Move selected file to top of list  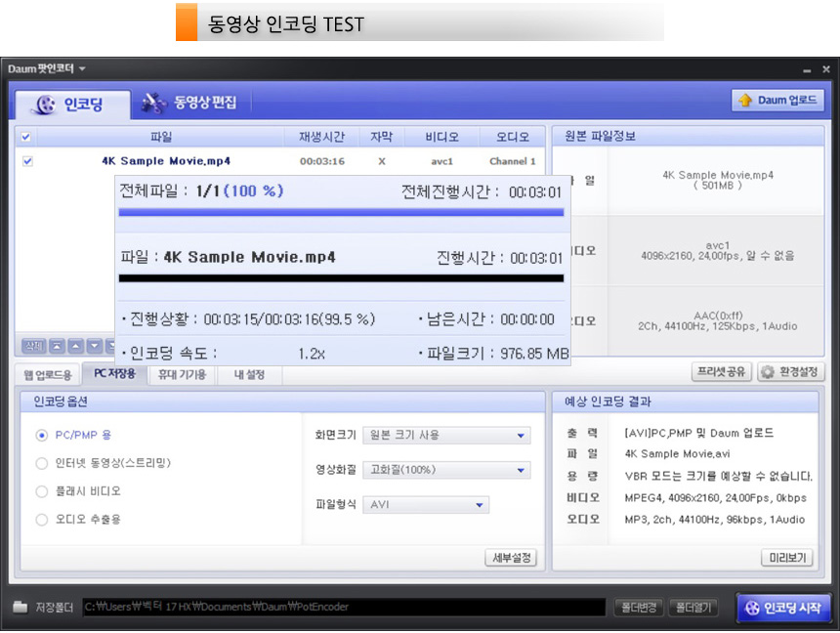pos(57,346)
